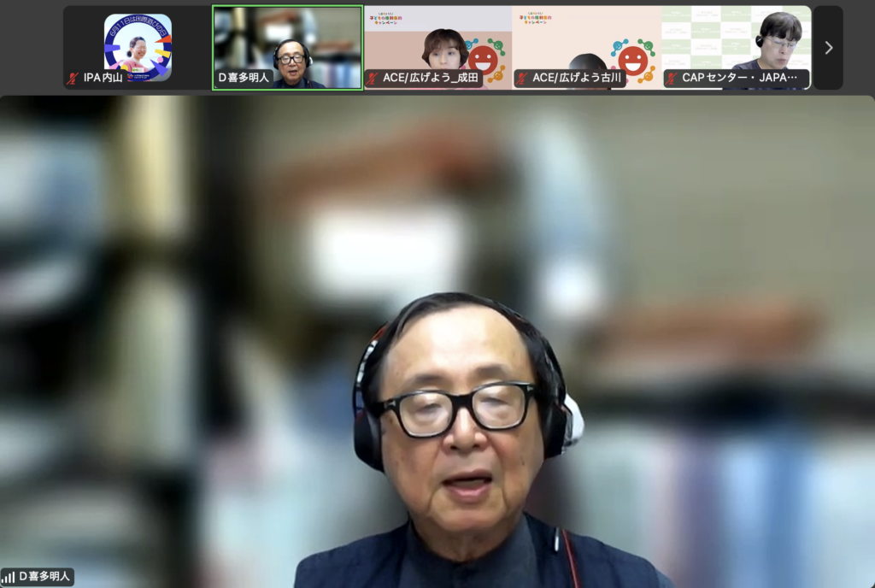The image size is (875, 588).
Task: Click the muted mic icon on ACE/広げよう_成田 tile
Action: (x=373, y=79)
